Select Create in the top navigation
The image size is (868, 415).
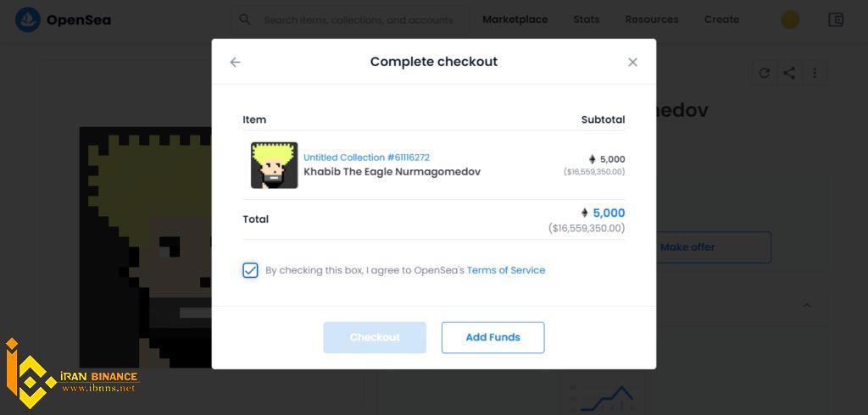click(721, 20)
